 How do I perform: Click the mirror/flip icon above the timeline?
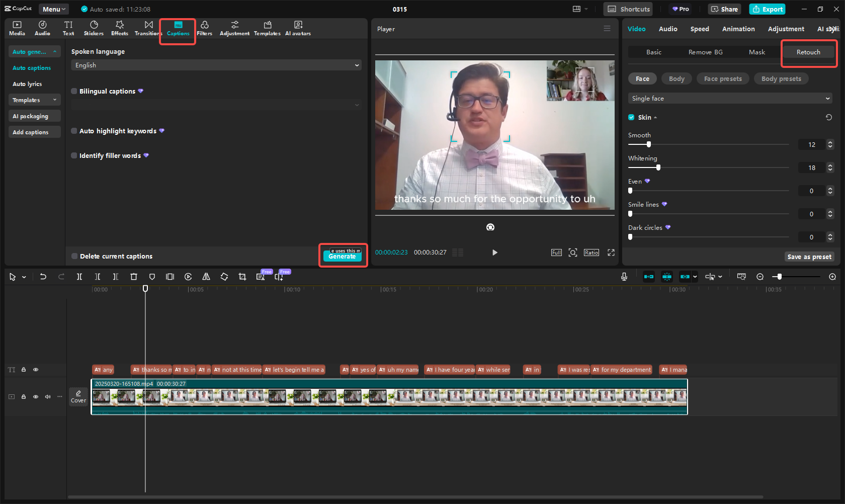coord(206,276)
